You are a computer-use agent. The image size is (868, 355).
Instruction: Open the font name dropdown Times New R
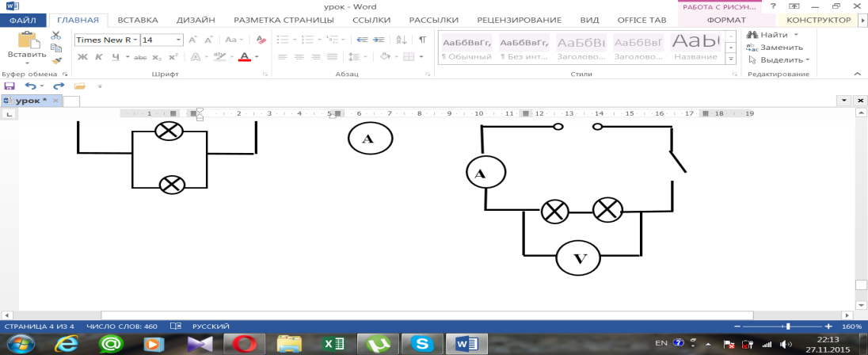(x=135, y=40)
